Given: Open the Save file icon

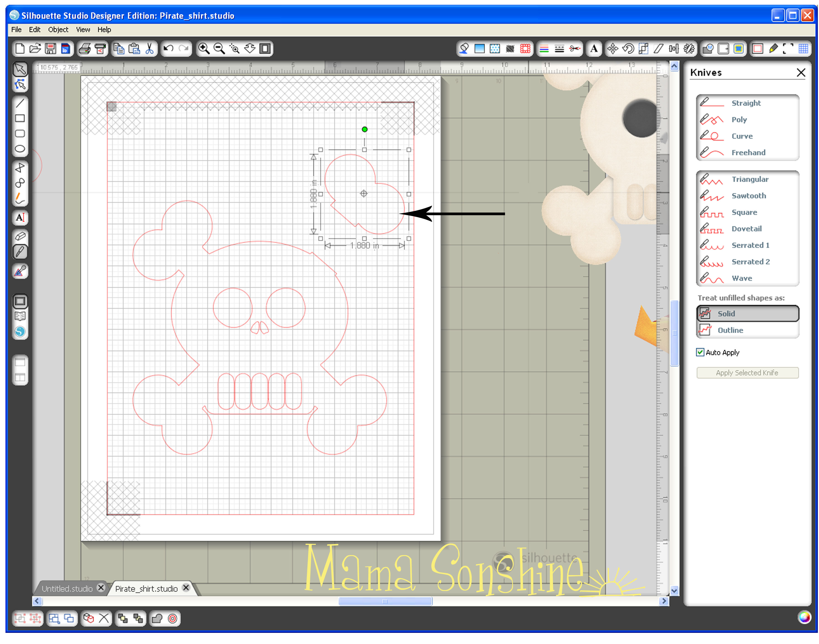Looking at the screenshot, I should [x=50, y=49].
